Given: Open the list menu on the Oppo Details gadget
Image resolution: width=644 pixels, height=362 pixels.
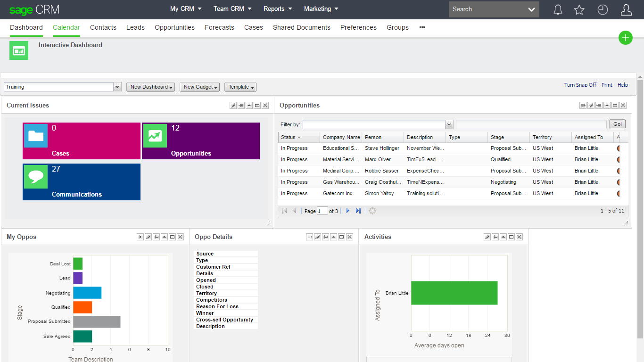Looking at the screenshot, I should (309, 237).
